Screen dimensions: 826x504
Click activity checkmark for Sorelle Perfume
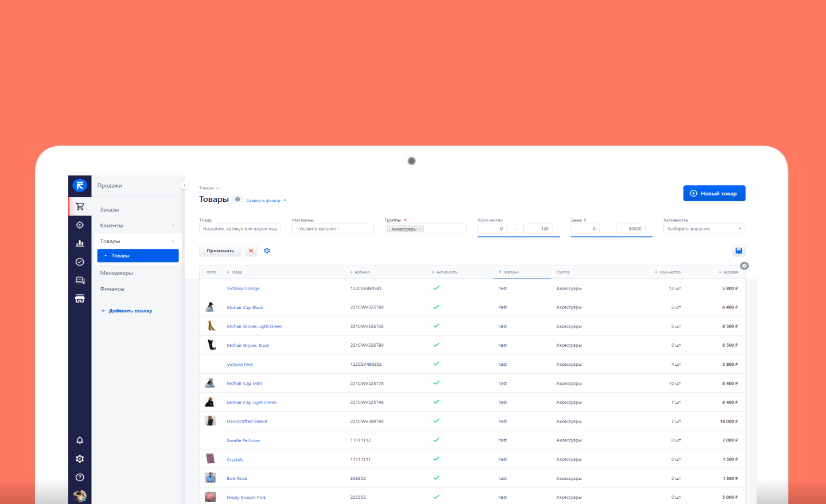[437, 440]
